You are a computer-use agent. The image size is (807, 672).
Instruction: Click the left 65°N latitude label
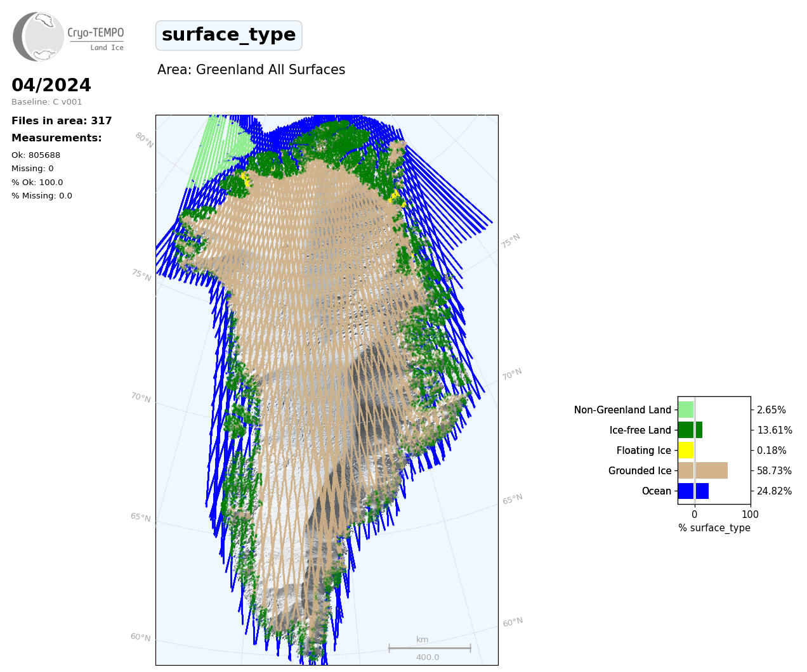[141, 517]
